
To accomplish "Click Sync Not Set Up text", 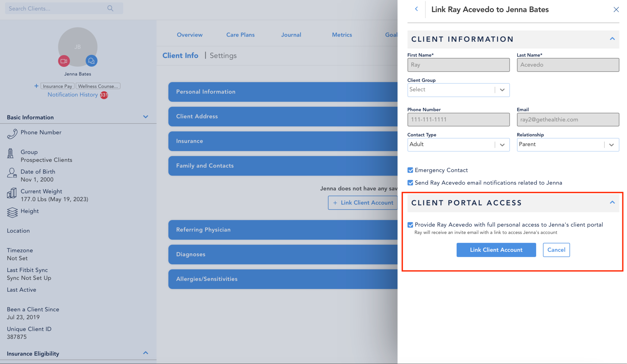I will (29, 278).
